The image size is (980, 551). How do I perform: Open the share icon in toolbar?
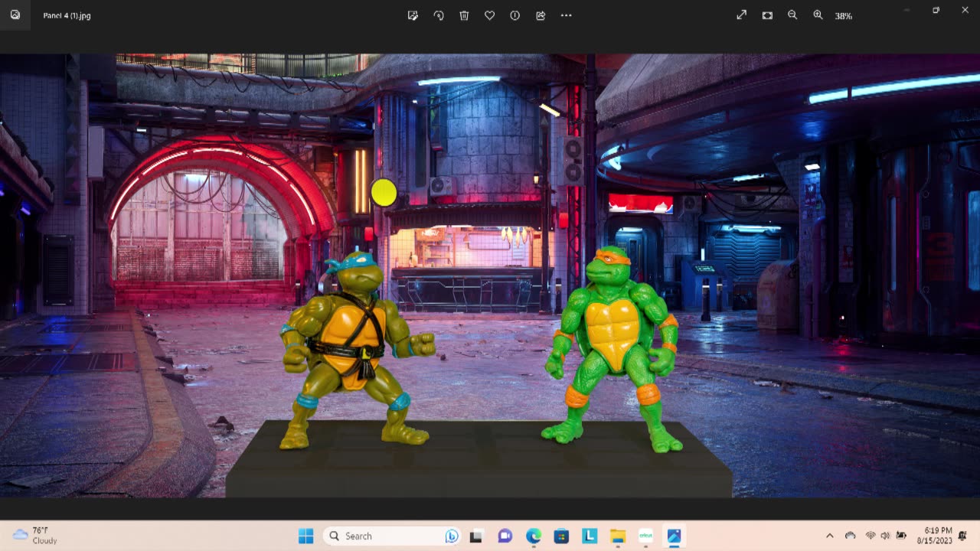[541, 15]
